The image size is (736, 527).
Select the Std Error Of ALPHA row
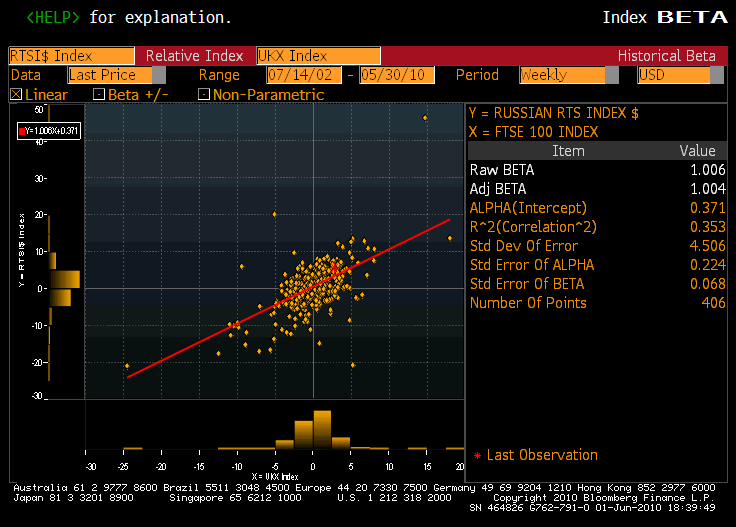tap(597, 265)
